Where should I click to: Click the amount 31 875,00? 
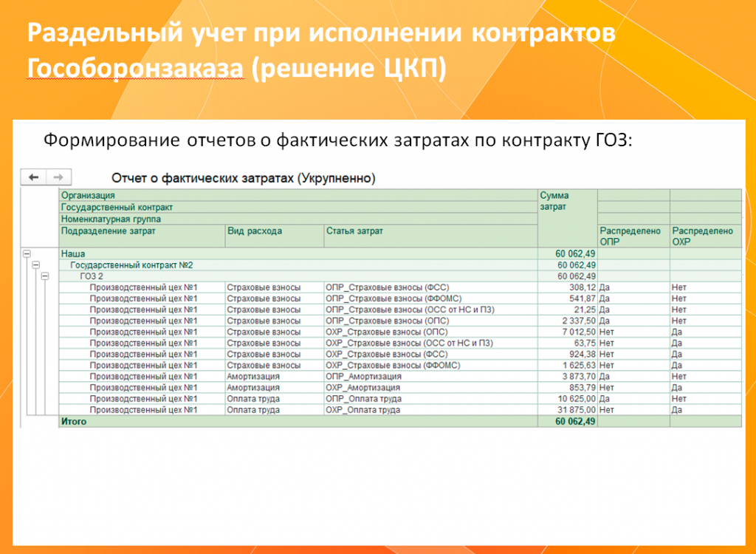[577, 410]
